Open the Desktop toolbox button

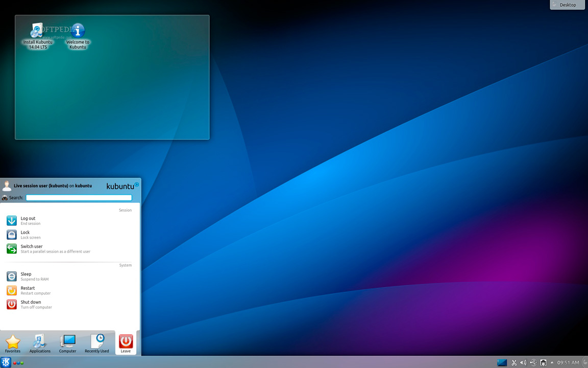567,5
